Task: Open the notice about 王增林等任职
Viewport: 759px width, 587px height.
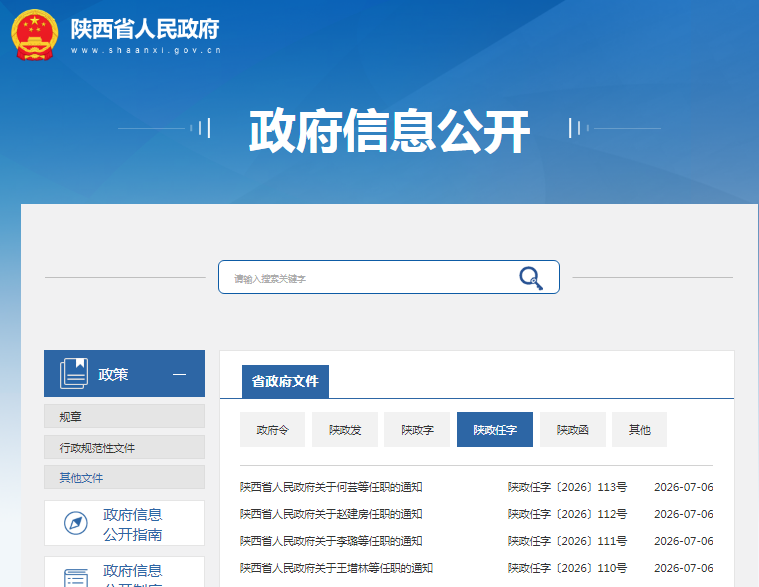Action: [x=336, y=568]
